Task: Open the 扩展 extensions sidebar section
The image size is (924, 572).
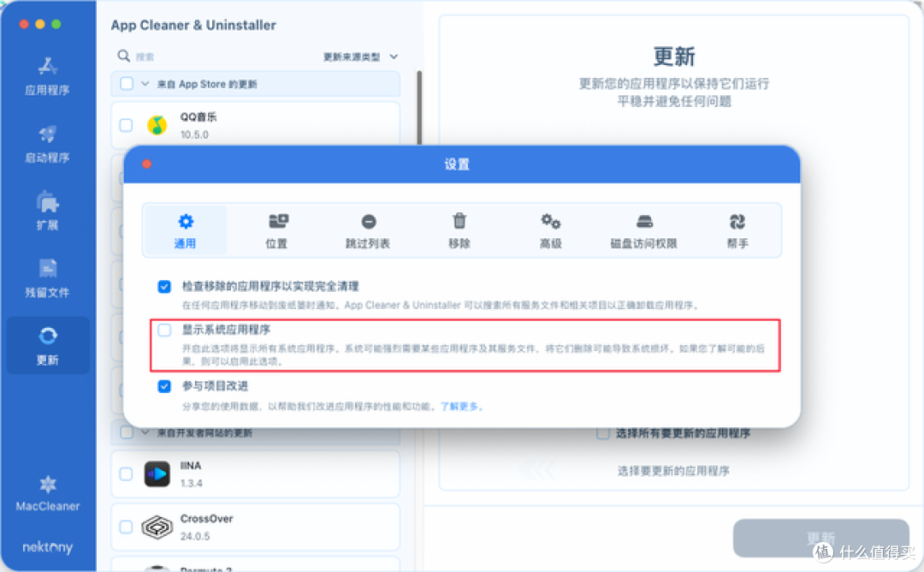Action: [x=47, y=212]
